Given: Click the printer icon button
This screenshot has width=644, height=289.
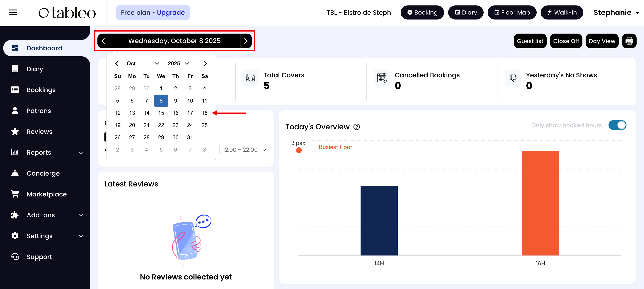Looking at the screenshot, I should coord(629,41).
